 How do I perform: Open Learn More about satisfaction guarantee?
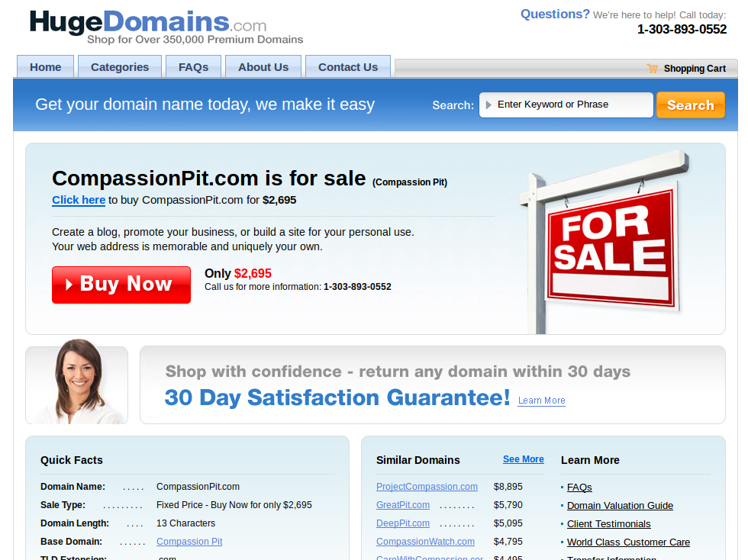tap(541, 401)
